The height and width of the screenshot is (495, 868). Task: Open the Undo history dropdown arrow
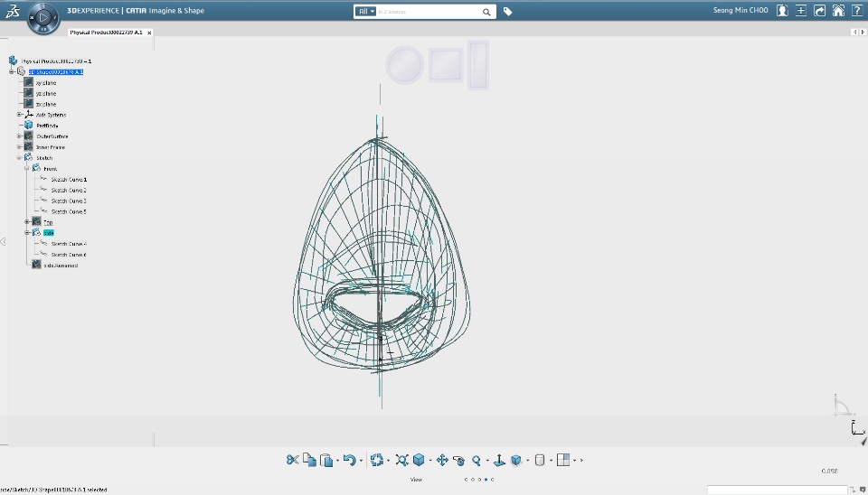click(361, 461)
